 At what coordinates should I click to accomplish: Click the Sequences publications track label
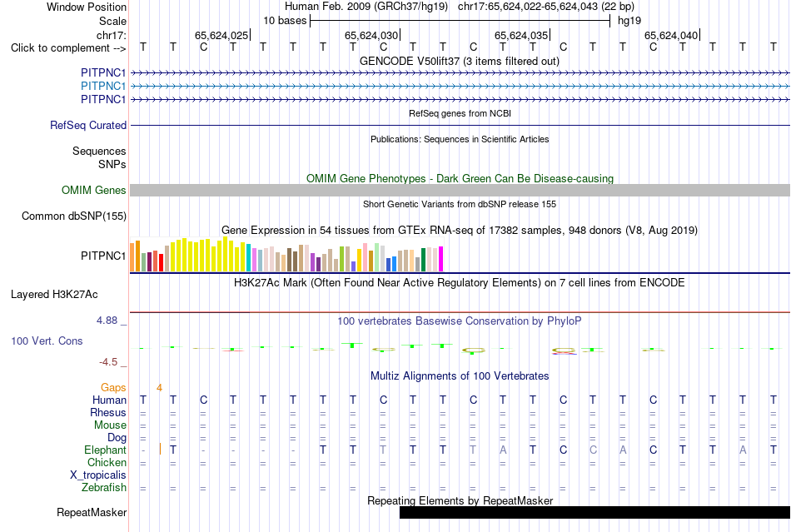pyautogui.click(x=99, y=152)
